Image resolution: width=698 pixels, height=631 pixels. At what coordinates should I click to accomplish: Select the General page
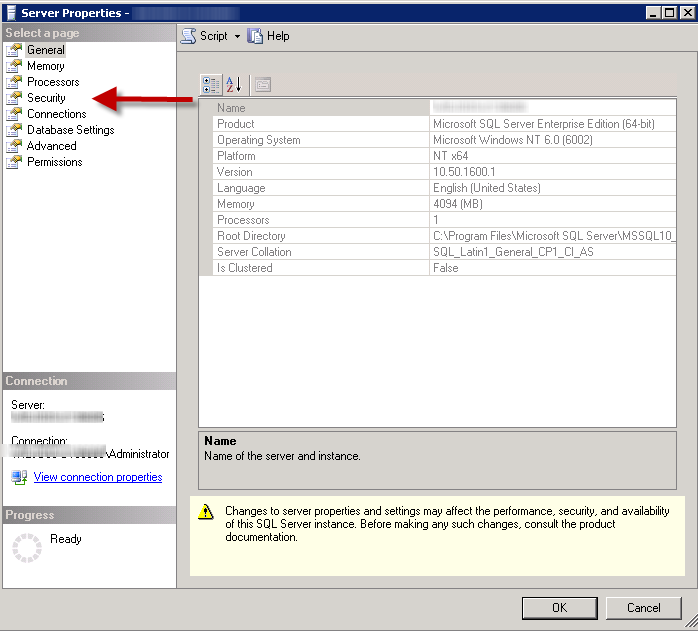(x=46, y=50)
